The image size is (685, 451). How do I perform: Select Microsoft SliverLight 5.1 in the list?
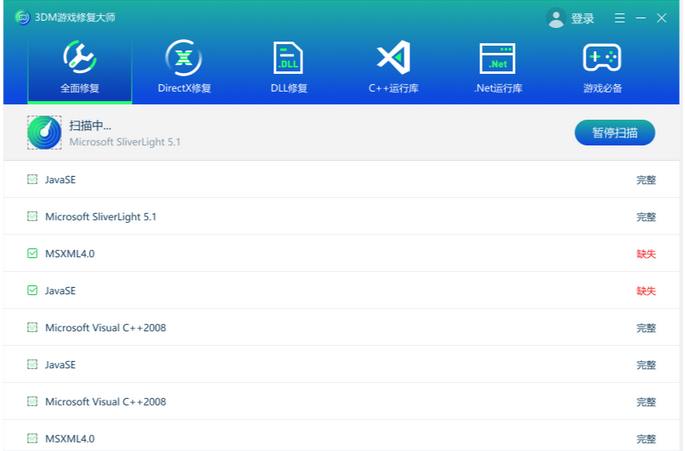coord(100,217)
